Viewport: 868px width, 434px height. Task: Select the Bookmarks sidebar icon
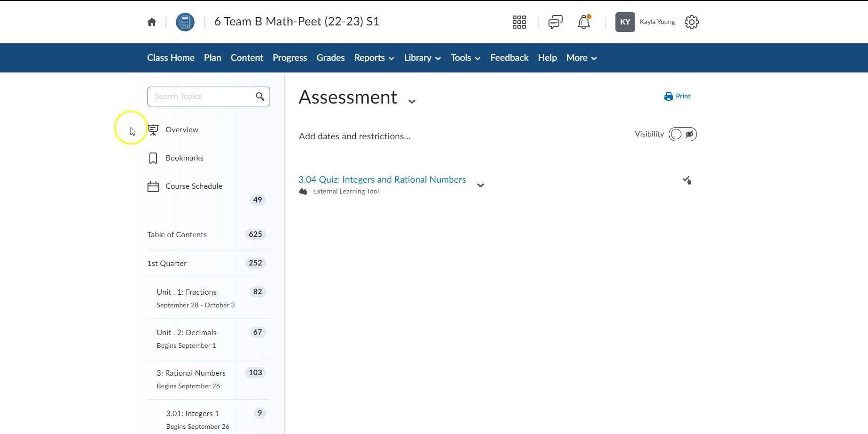click(x=153, y=158)
